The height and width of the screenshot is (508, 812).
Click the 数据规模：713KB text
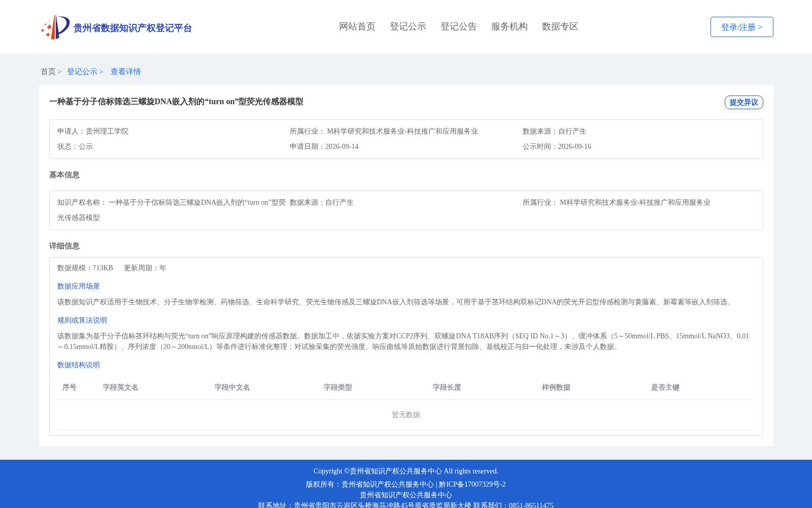(85, 268)
